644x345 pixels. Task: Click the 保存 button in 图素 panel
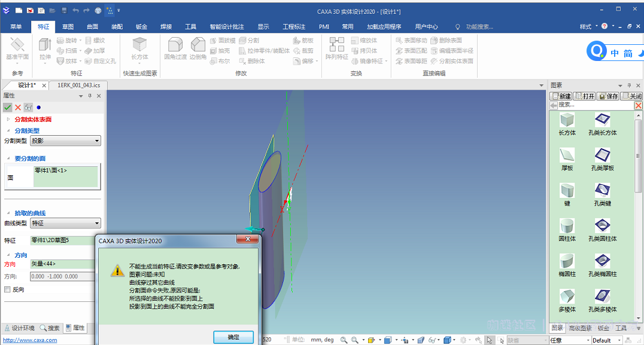(608, 96)
